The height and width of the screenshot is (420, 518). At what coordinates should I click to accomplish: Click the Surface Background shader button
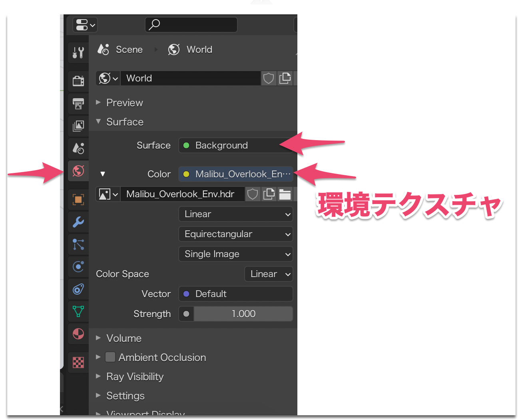[x=236, y=145]
